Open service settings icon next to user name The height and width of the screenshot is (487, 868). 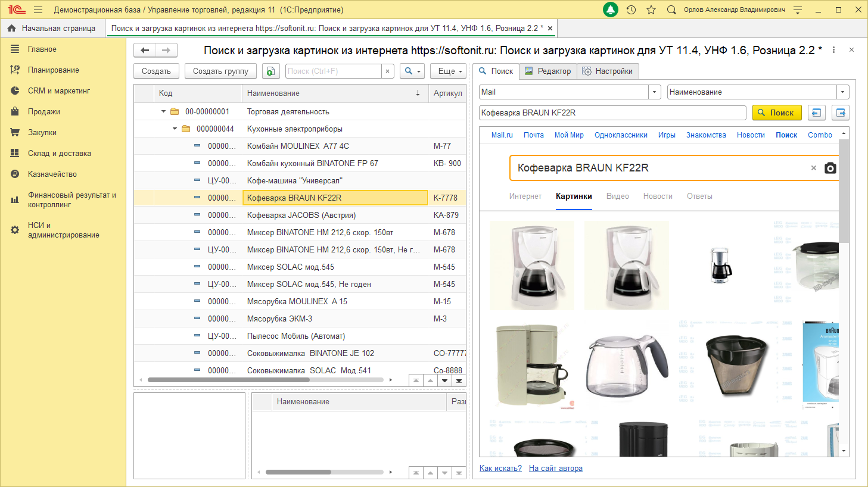click(x=798, y=10)
